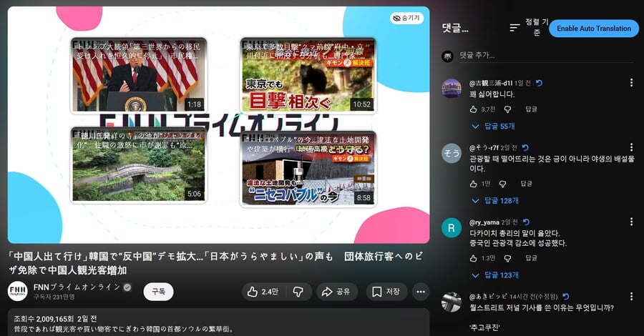Viewport: 644px width, 336px height.
Task: Dislike the @そう-r7f comment
Action: (503, 184)
